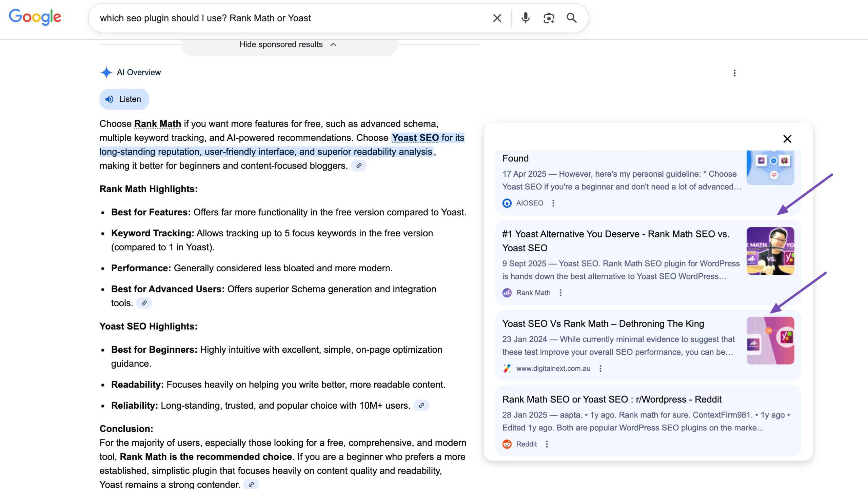Click the Reddit favicon on the Reddit result
868x489 pixels.
507,444
